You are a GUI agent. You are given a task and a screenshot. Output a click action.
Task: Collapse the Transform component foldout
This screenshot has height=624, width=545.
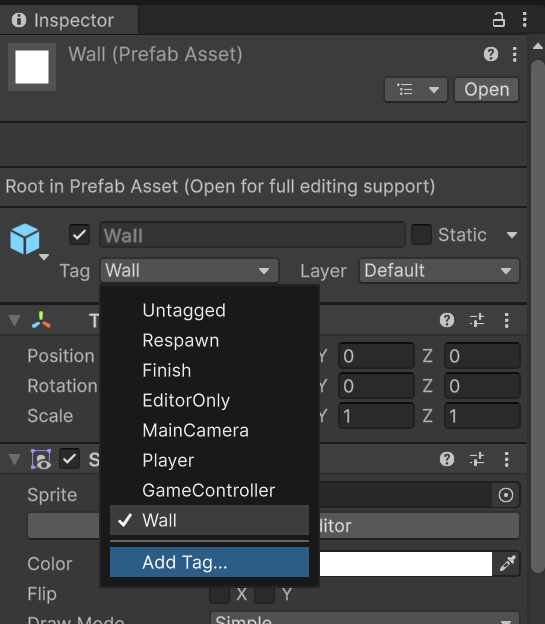(x=15, y=320)
